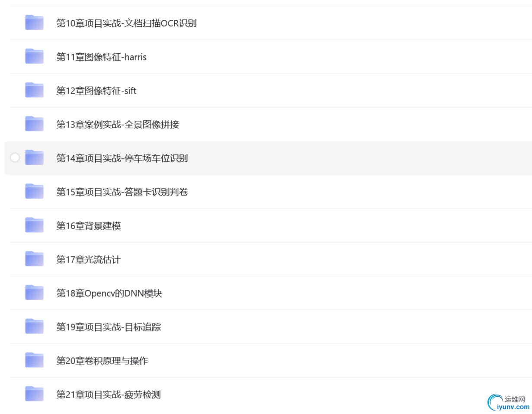The width and height of the screenshot is (532, 414).
Task: Click folder icon for 第13章 全景图像拼接
Action: pyautogui.click(x=34, y=124)
